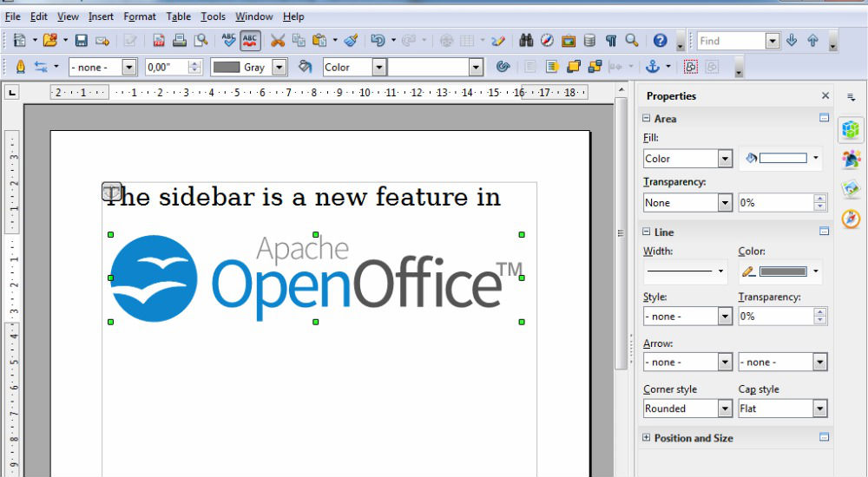Open sidebar Line Width selector
This screenshot has width=868, height=477.
tap(686, 271)
